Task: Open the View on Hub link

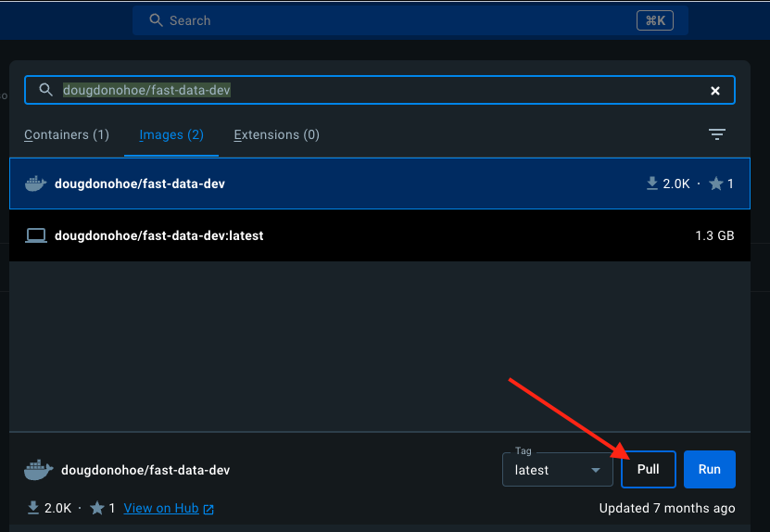Action: pos(161,509)
